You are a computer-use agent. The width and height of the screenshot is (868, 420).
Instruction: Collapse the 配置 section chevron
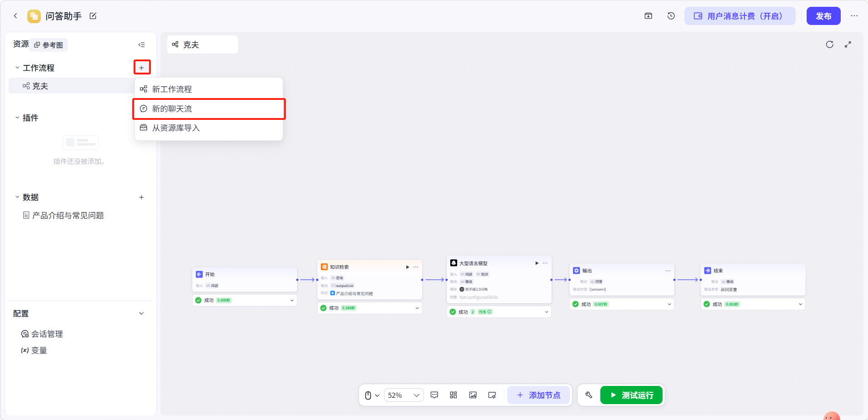coord(141,313)
